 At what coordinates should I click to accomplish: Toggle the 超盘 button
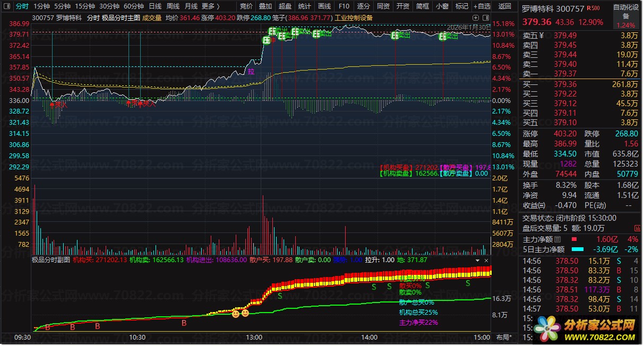[285, 6]
